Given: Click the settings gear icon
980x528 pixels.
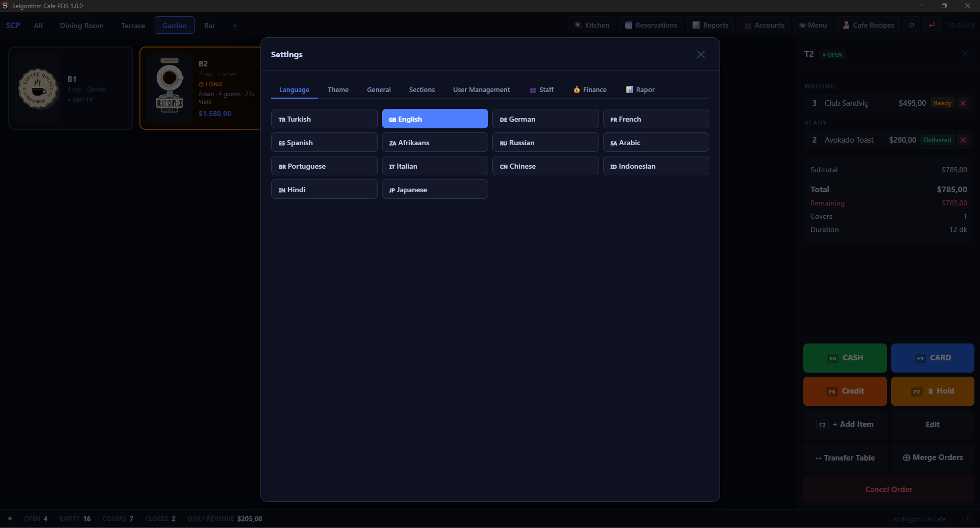Looking at the screenshot, I should tap(911, 25).
